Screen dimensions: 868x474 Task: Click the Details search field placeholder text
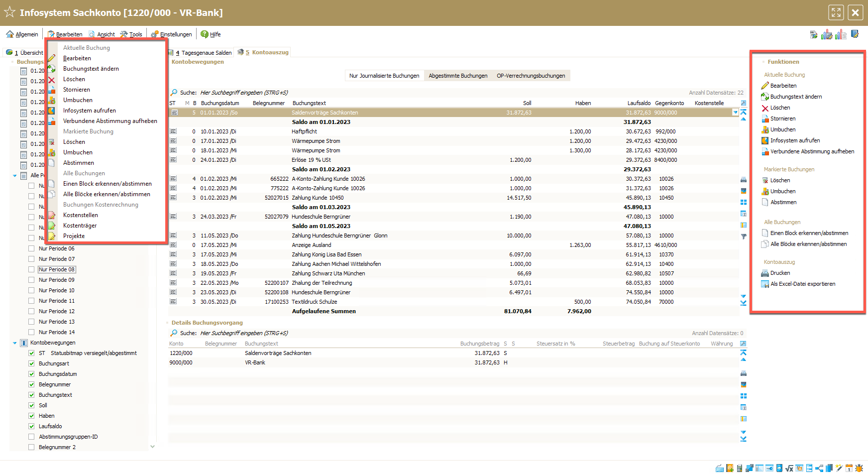click(x=244, y=333)
